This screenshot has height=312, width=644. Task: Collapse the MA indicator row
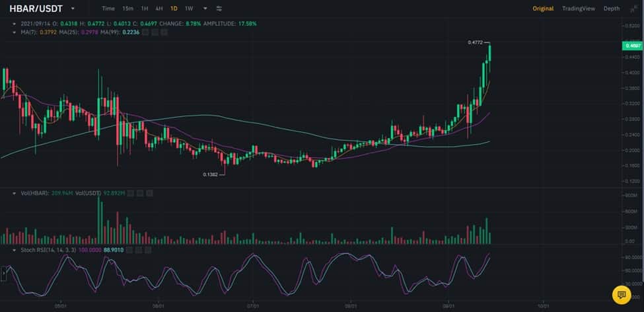coord(15,32)
